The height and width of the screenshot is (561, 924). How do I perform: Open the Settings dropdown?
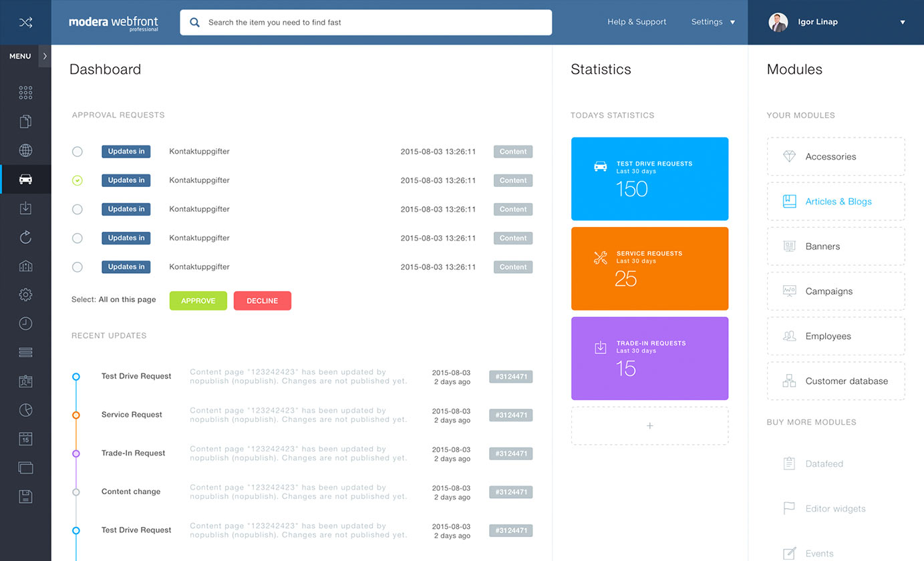(712, 22)
